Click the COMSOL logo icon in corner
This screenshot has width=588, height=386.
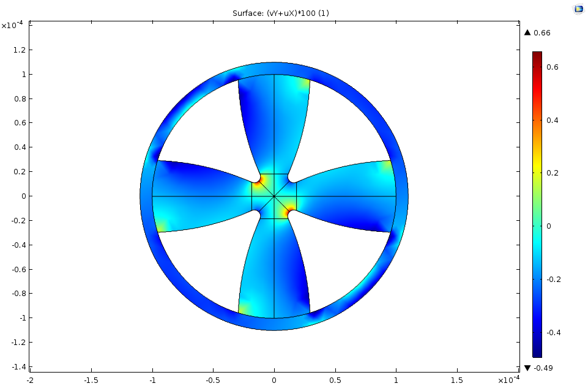coord(578,9)
